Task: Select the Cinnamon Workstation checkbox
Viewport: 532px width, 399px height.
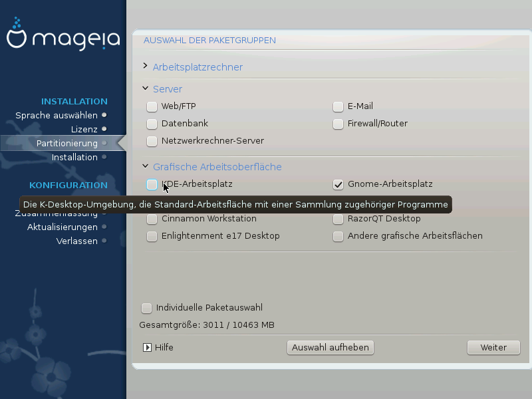Action: [x=152, y=219]
